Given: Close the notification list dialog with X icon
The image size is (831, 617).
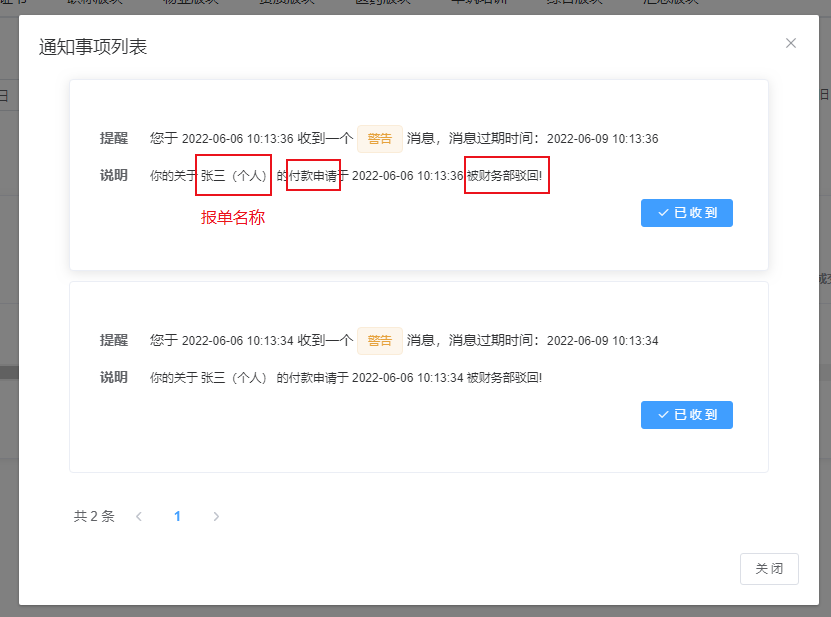Looking at the screenshot, I should [x=791, y=43].
